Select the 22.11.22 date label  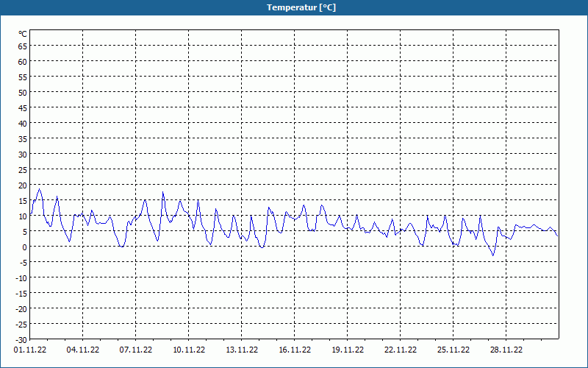click(x=401, y=350)
